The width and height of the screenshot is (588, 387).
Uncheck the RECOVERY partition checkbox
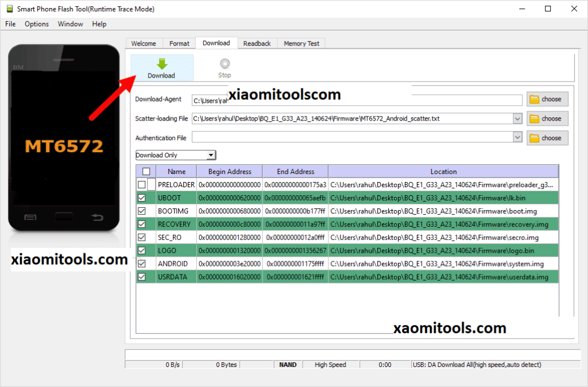click(x=142, y=225)
